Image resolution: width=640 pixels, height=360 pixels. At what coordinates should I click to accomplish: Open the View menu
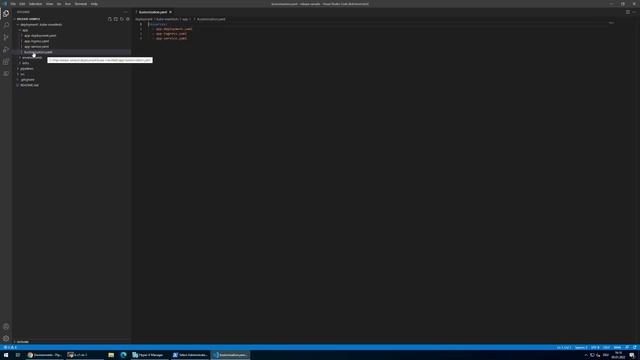[x=49, y=4]
